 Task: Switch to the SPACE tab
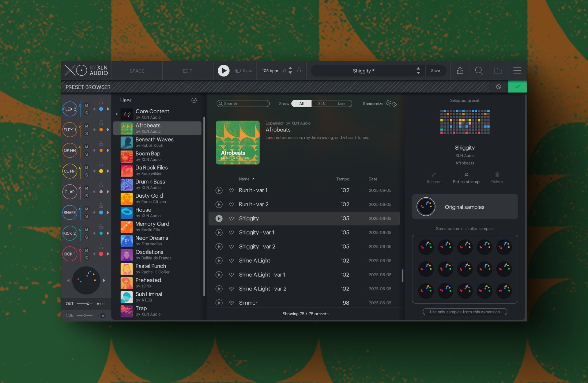(137, 71)
